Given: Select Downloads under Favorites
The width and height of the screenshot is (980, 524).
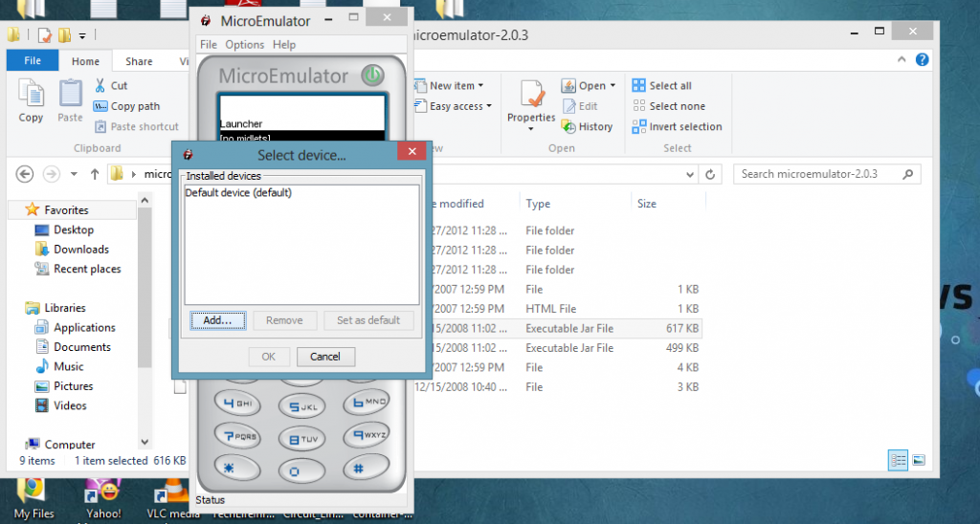Looking at the screenshot, I should click(x=72, y=250).
